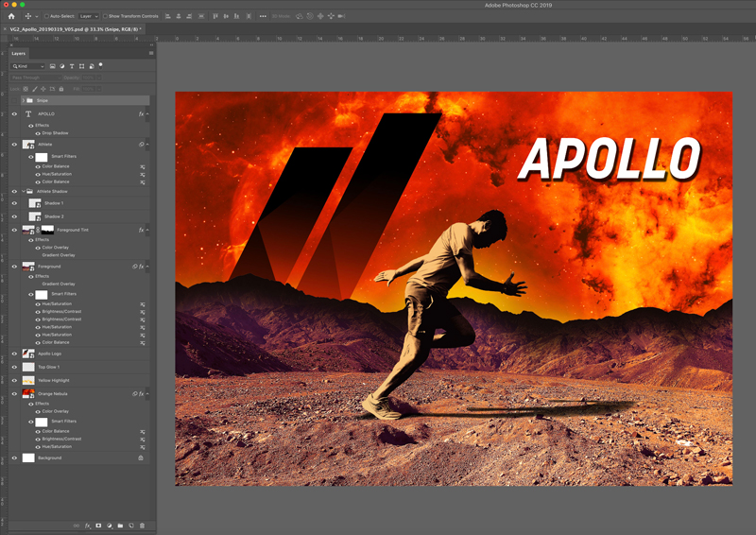Viewport: 756px width, 535px height.
Task: Enable the Auto-Select checkbox
Action: coord(46,16)
